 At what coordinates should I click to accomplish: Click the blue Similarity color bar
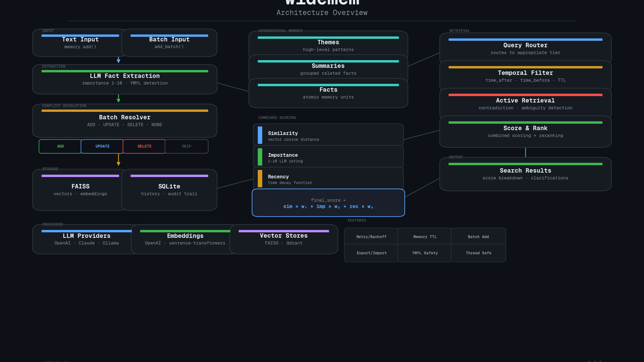[x=260, y=135]
